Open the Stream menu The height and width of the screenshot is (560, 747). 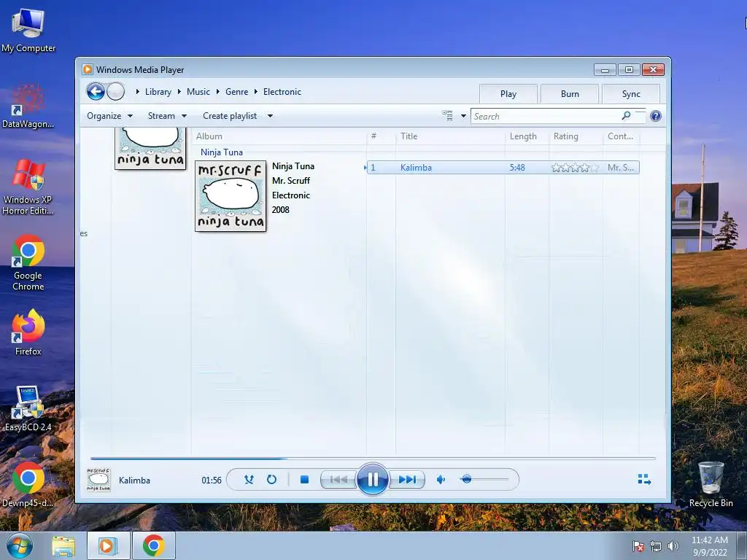pos(167,116)
